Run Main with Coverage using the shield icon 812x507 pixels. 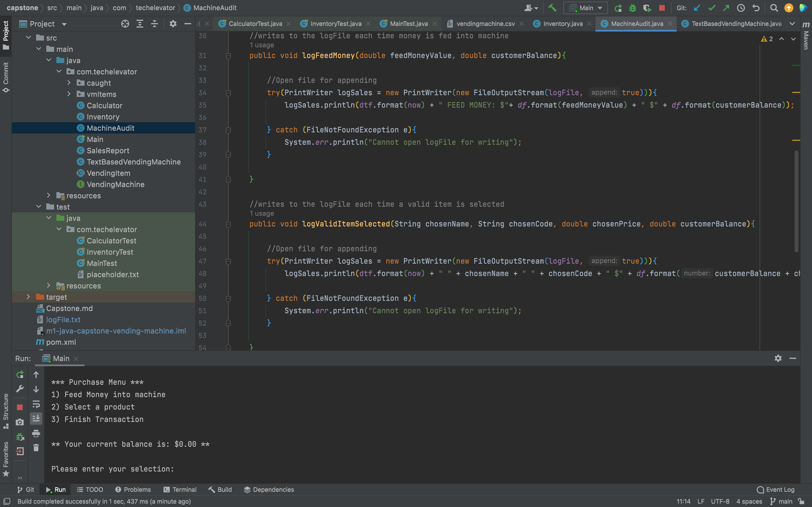[x=647, y=8]
